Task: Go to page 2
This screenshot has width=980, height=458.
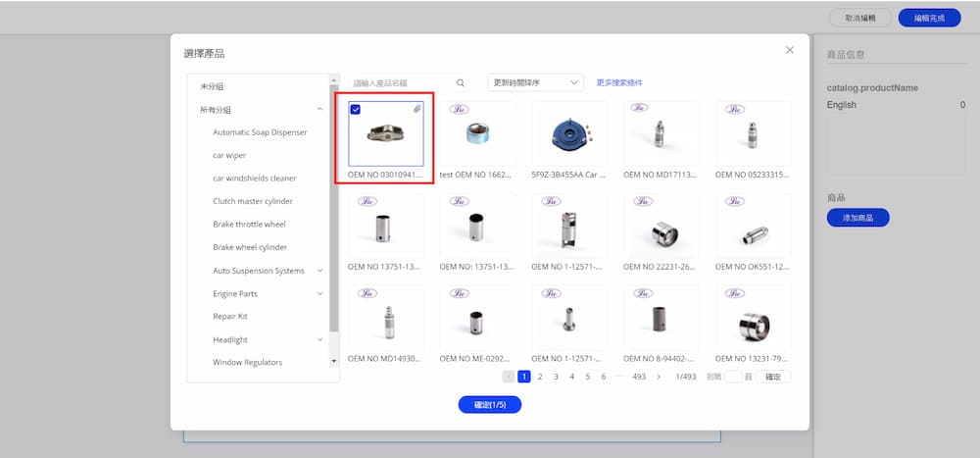Action: coord(540,377)
